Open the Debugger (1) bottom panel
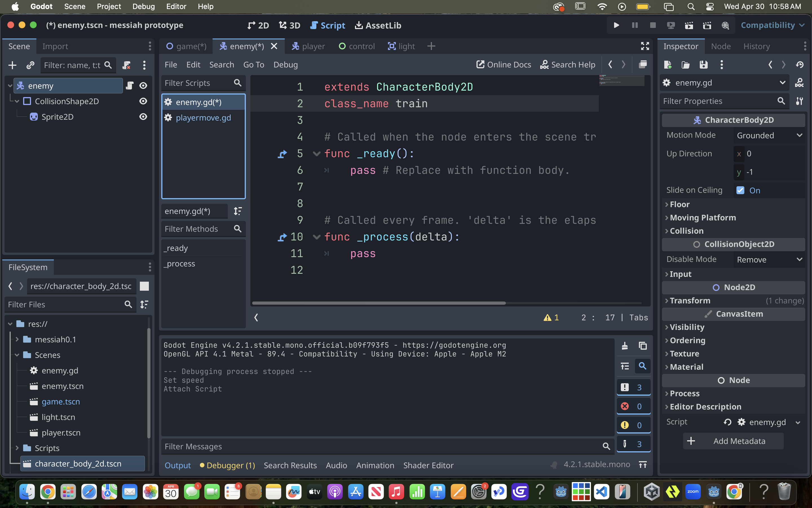 tap(227, 465)
